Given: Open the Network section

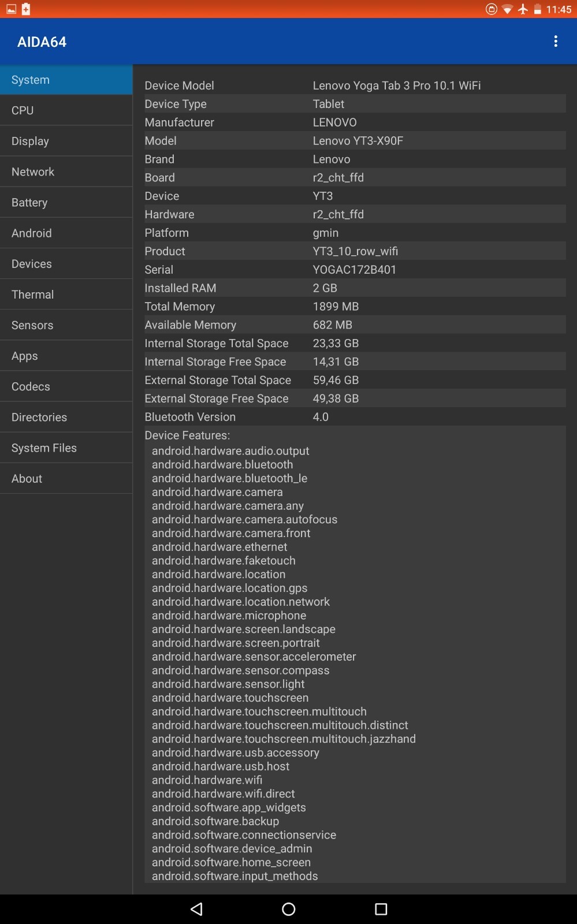Looking at the screenshot, I should (x=66, y=172).
